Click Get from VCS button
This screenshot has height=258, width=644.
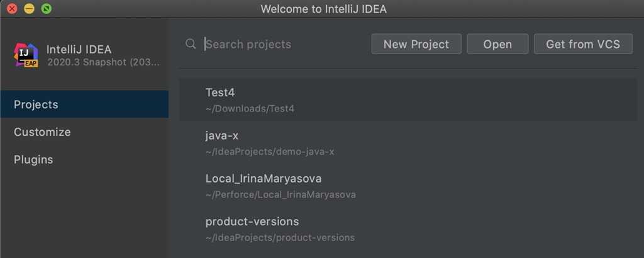tap(583, 44)
